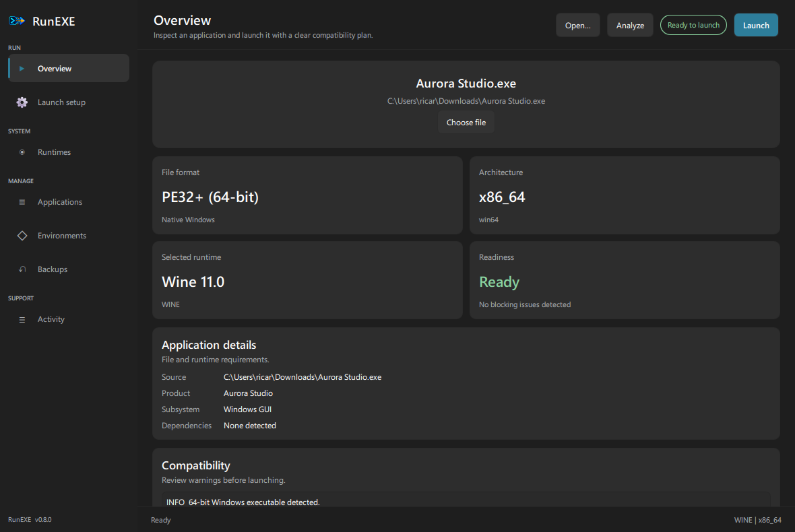Click the INFO 64-bit Windows executable detected row

pos(466,500)
